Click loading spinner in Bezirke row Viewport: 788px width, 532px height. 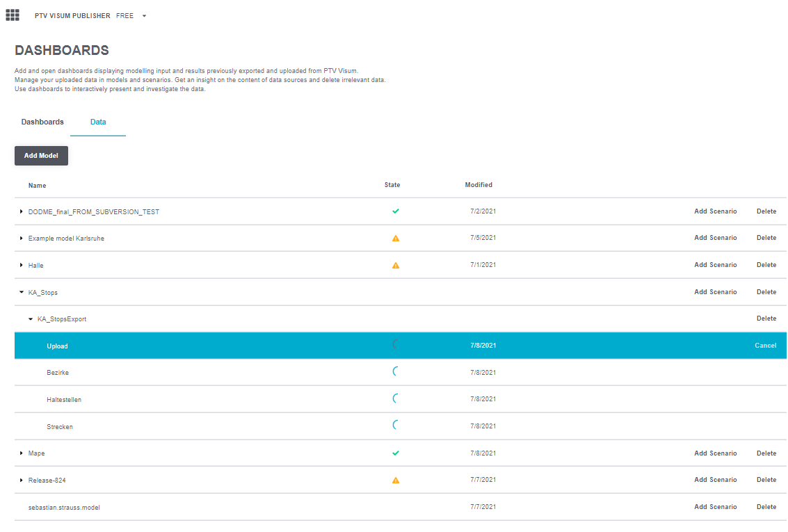tap(396, 372)
